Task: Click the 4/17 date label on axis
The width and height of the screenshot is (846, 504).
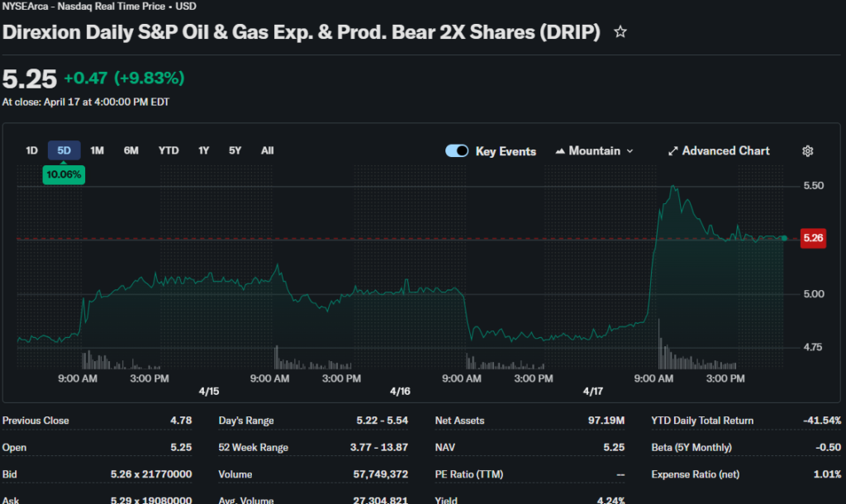Action: click(592, 391)
